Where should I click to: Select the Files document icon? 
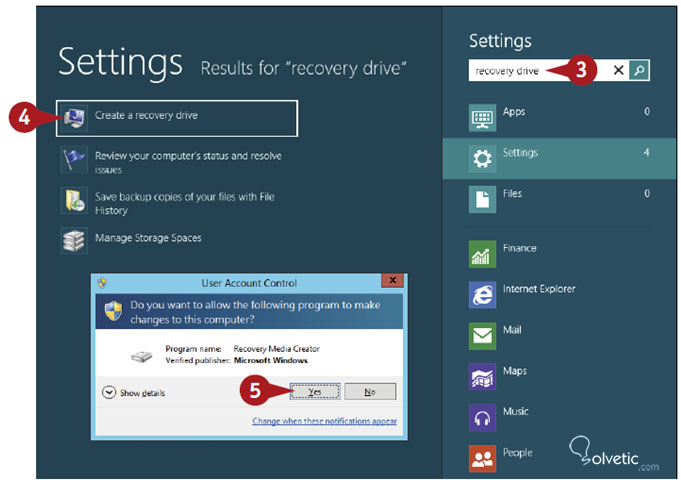click(x=483, y=199)
